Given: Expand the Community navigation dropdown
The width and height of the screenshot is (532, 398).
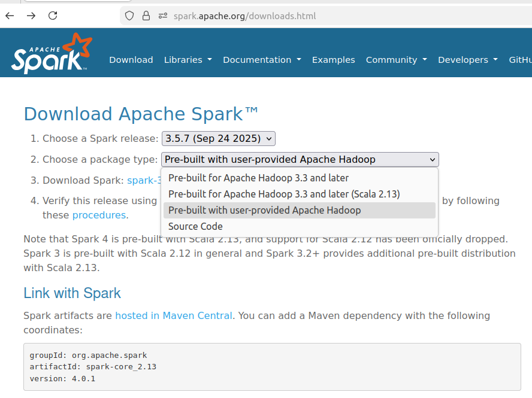Looking at the screenshot, I should [x=396, y=60].
